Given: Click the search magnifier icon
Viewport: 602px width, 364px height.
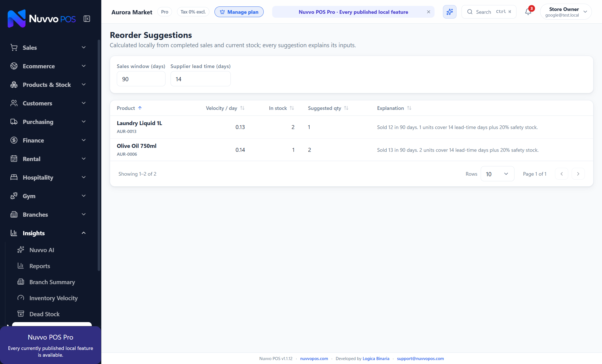Looking at the screenshot, I should (x=470, y=12).
